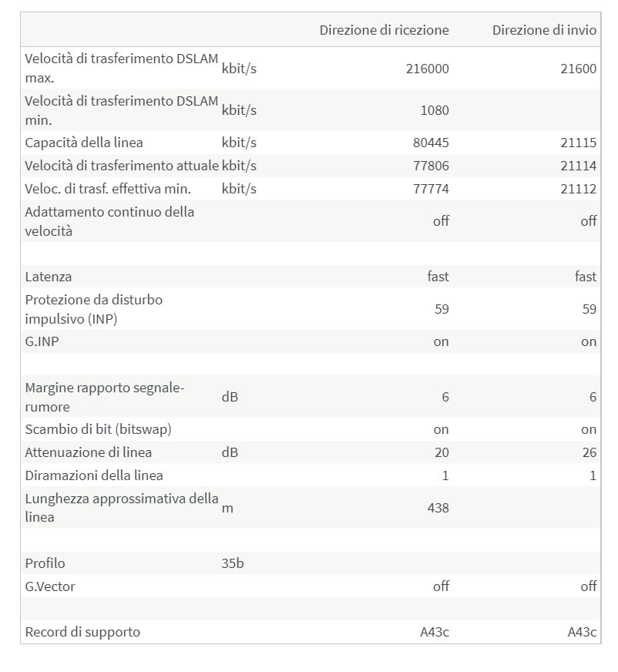Screen dimensions: 618x672
Task: Click the G.INP row label
Action: click(x=42, y=341)
